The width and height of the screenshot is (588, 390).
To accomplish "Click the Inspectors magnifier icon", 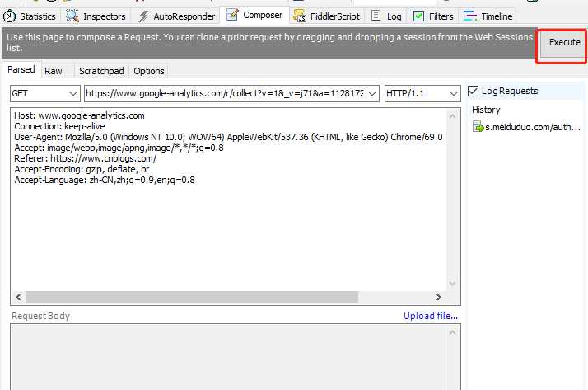I will pos(72,16).
